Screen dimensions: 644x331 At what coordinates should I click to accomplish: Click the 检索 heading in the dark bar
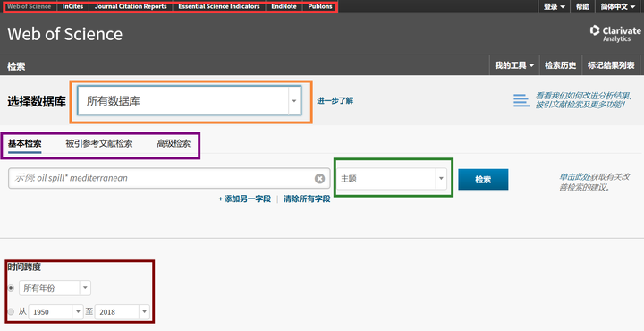tap(16, 66)
